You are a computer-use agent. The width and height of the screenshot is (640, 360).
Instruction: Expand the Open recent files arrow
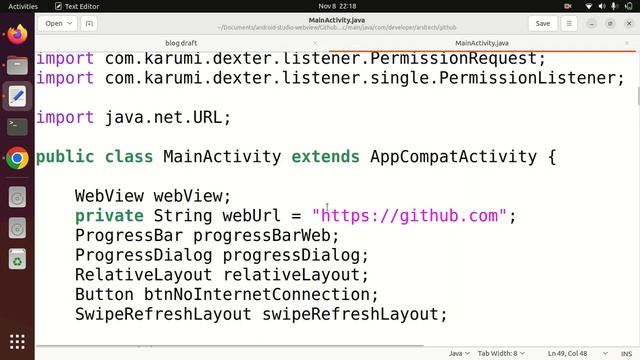(70, 24)
